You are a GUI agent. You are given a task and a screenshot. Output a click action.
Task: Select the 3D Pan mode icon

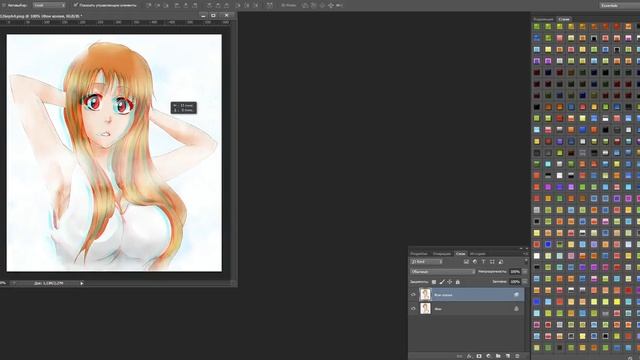322,5
